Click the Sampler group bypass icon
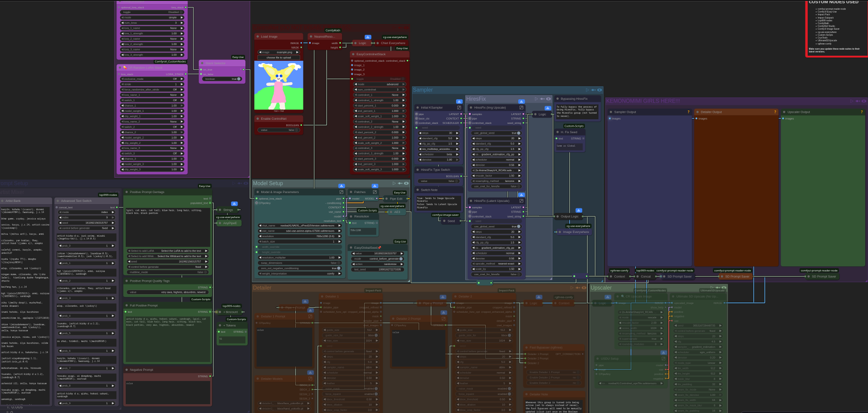The image size is (868, 413). [593, 90]
